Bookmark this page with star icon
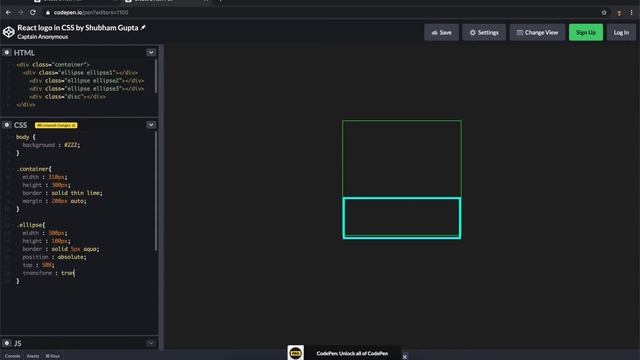Viewport: 640px width, 360px height. coord(604,13)
